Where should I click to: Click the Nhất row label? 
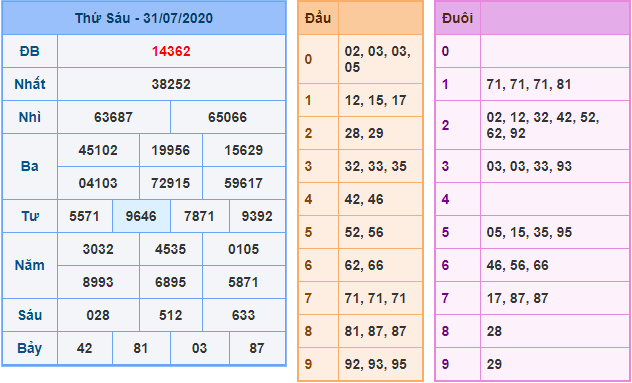pos(30,84)
